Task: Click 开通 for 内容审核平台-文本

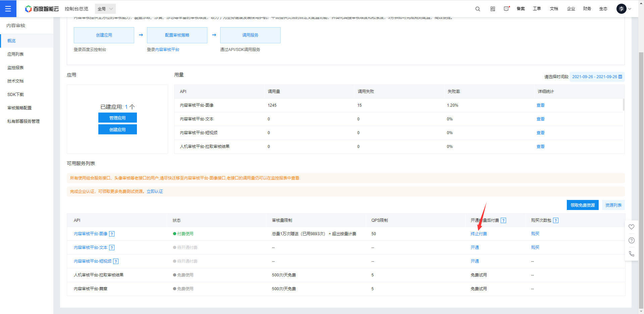Action: [x=475, y=248]
